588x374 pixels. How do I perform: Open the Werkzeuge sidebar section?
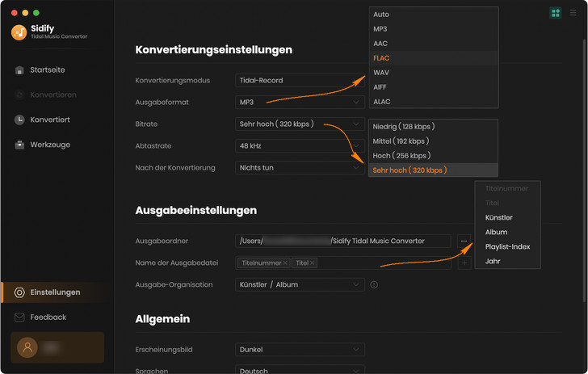[x=49, y=145]
